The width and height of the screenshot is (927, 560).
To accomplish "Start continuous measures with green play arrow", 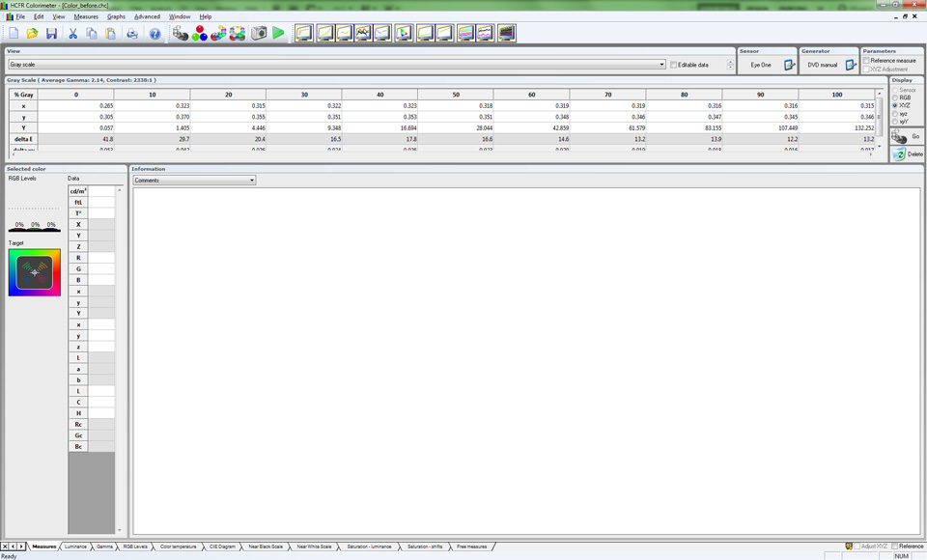I will click(x=278, y=33).
